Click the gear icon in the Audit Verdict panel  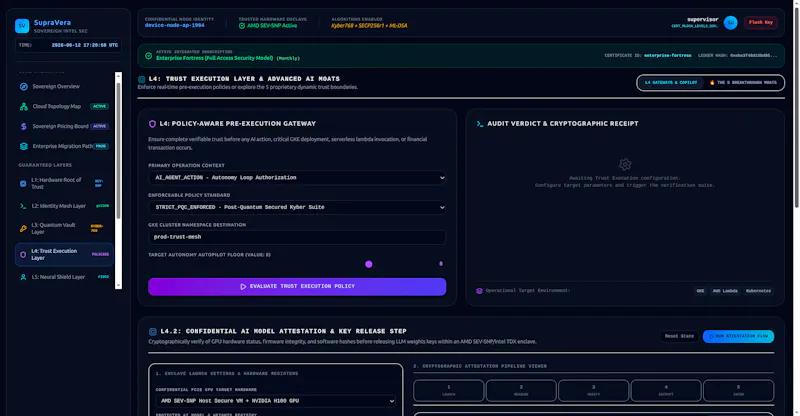625,164
